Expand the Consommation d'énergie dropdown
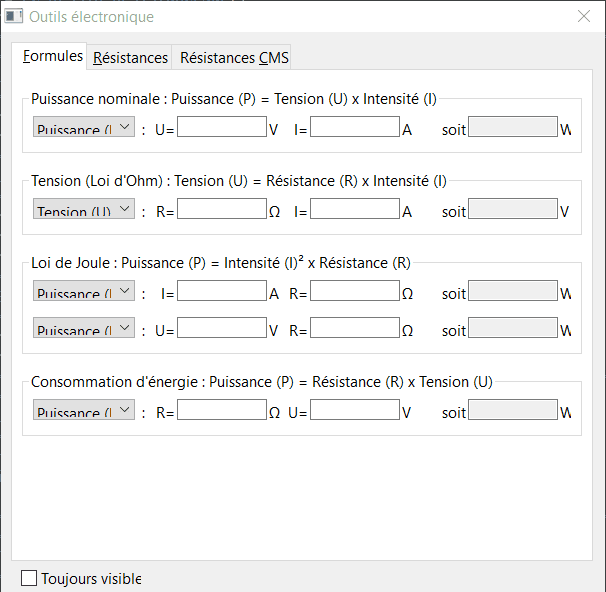The height and width of the screenshot is (592, 606). pos(84,411)
